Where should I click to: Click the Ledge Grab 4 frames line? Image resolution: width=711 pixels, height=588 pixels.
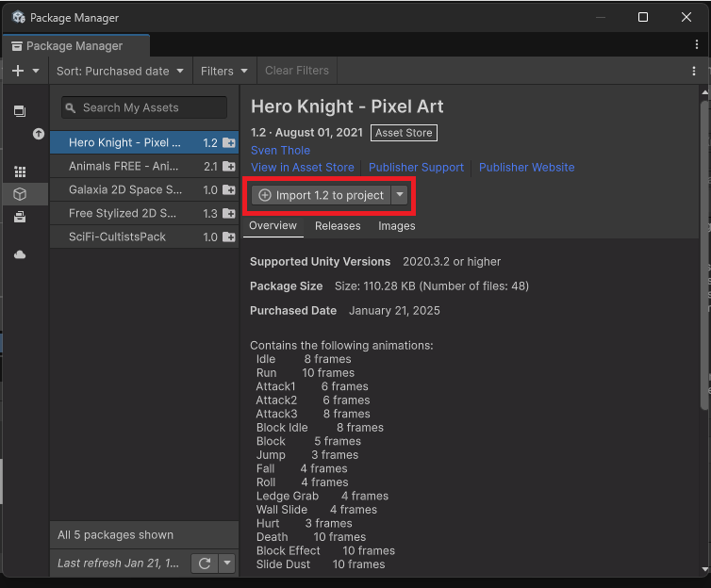(322, 496)
